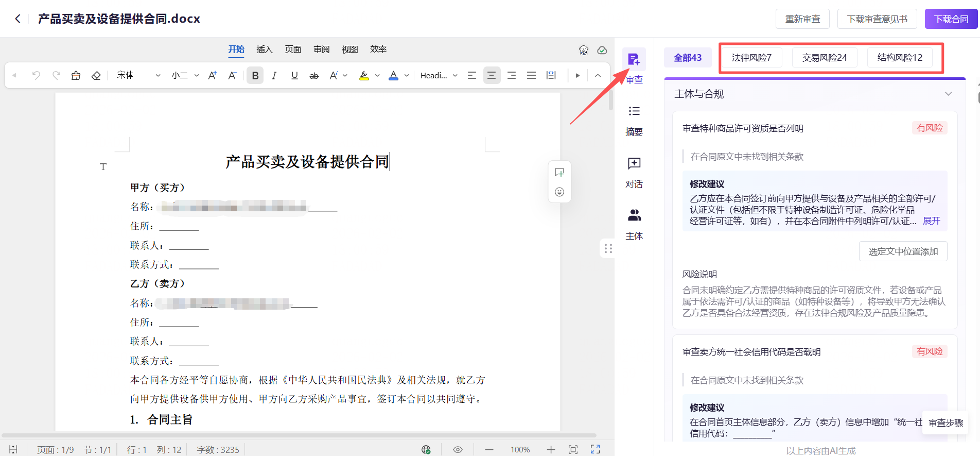Click the 下载合同 button
This screenshot has height=456, width=980.
pyautogui.click(x=951, y=19)
